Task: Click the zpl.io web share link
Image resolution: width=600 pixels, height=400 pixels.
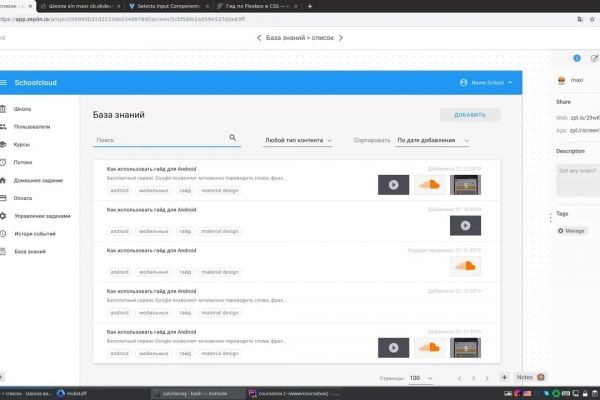Action: 585,118
